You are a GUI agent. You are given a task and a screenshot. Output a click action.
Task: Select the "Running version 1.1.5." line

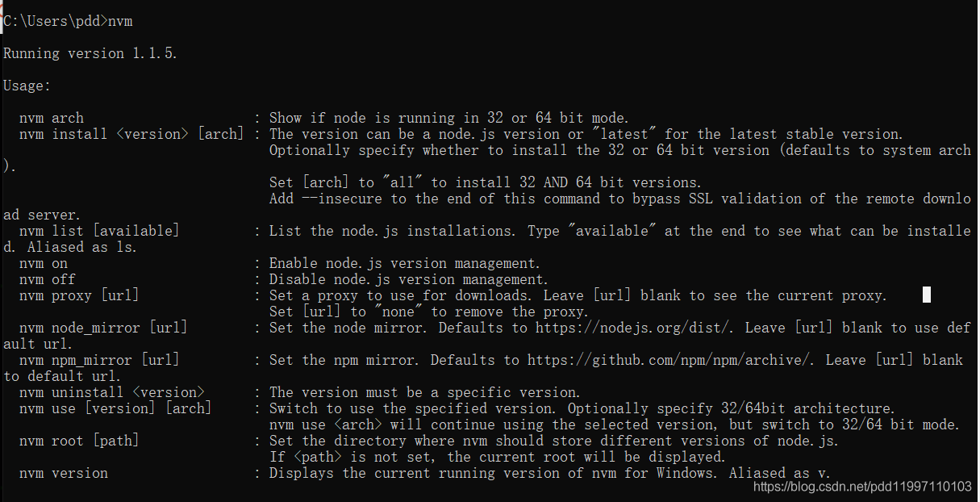coord(90,54)
